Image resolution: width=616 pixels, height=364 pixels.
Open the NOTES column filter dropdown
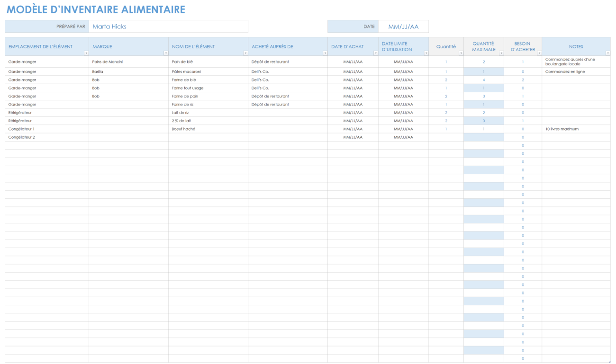pos(607,53)
